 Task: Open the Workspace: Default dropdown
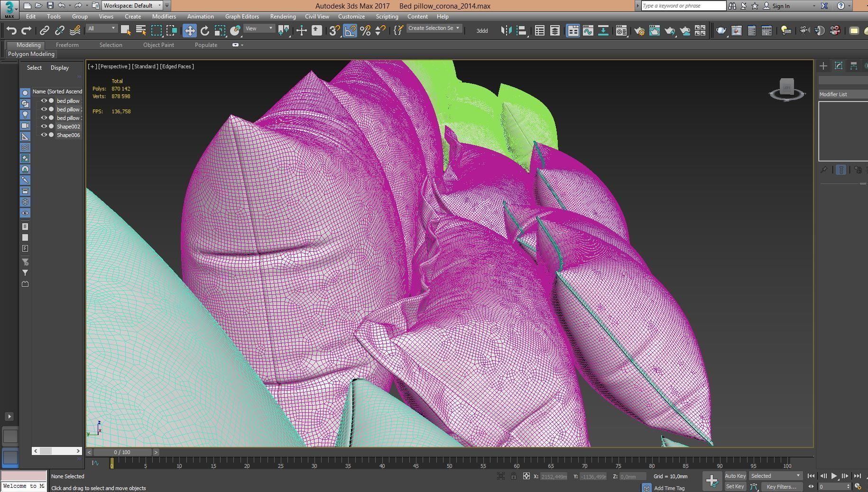coord(132,6)
